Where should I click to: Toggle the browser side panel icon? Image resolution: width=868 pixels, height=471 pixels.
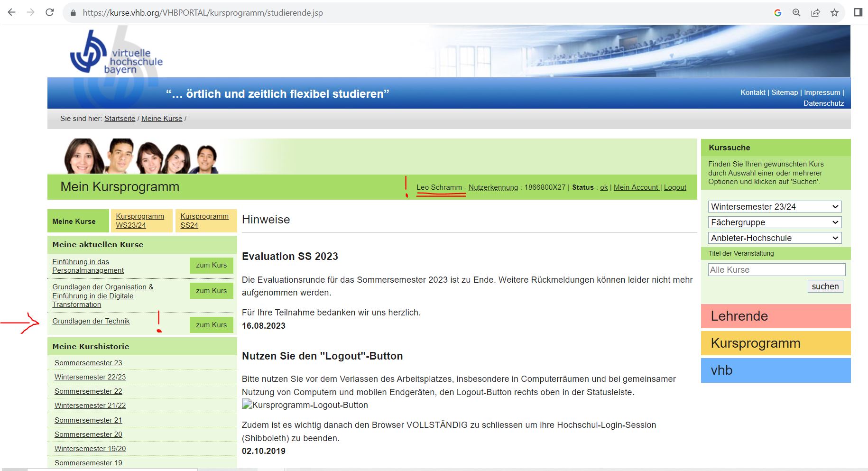pyautogui.click(x=858, y=12)
